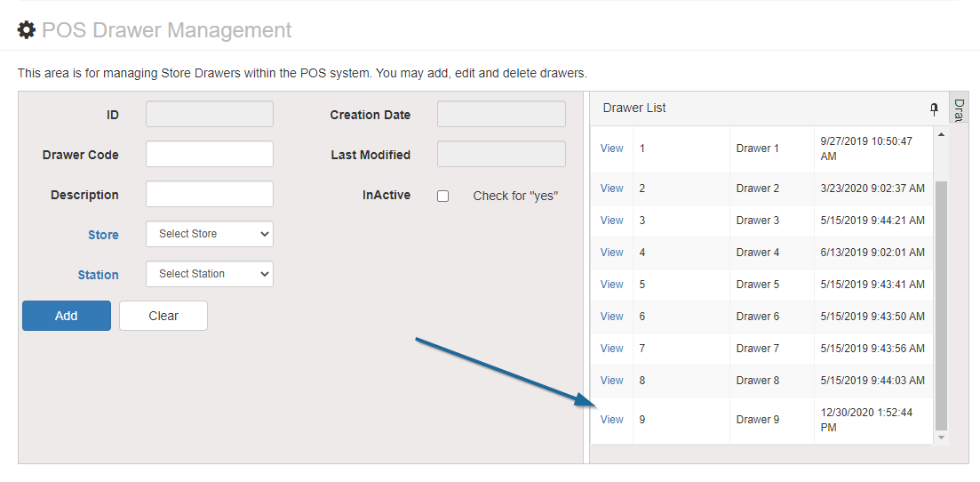Click the POS Drawer Management heading
The image size is (980, 482).
click(166, 30)
